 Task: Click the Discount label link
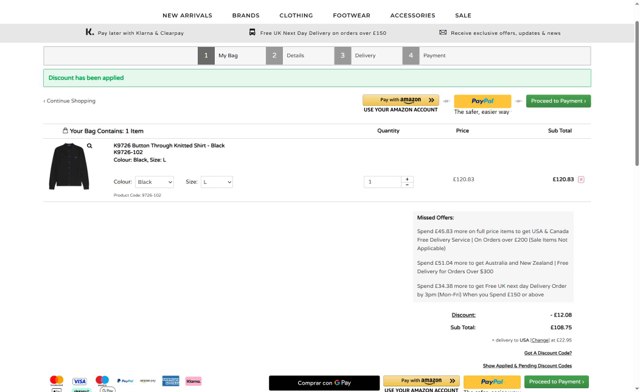[x=463, y=315]
